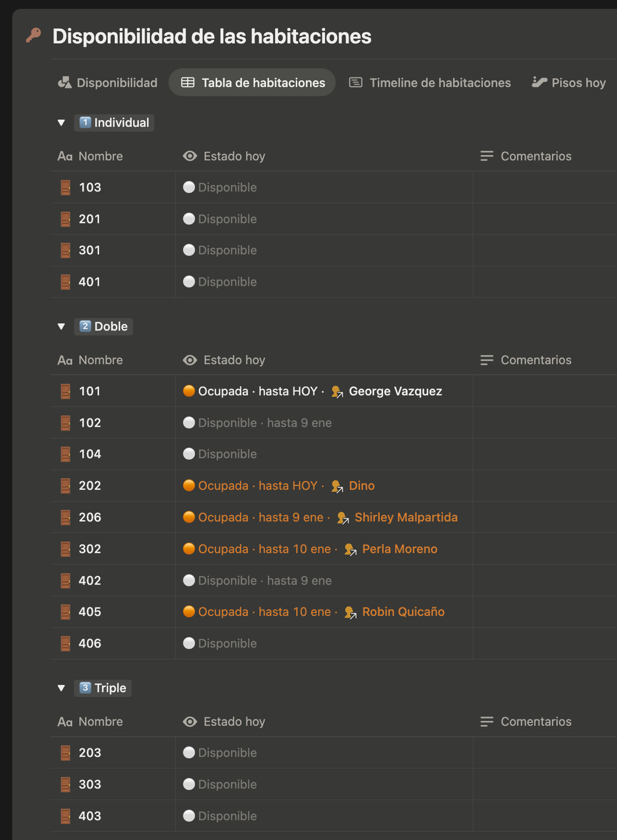Screen dimensions: 617x840
Task: Click the Comentarios cell of room 401
Action: (545, 282)
